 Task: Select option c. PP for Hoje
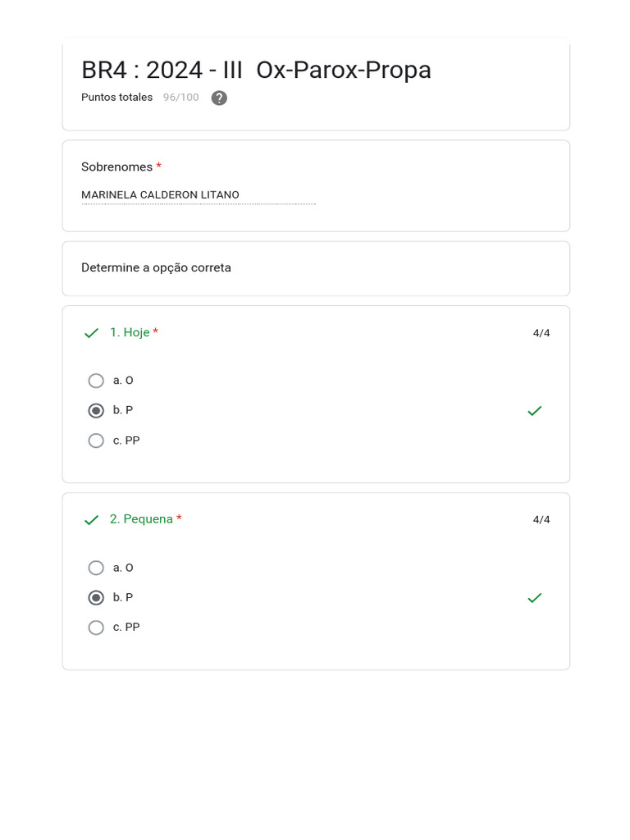96,441
